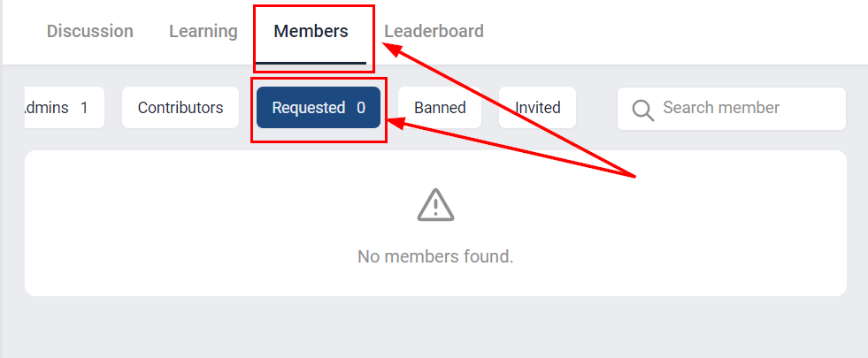Select the Members tab
This screenshot has height=358, width=868.
(311, 32)
